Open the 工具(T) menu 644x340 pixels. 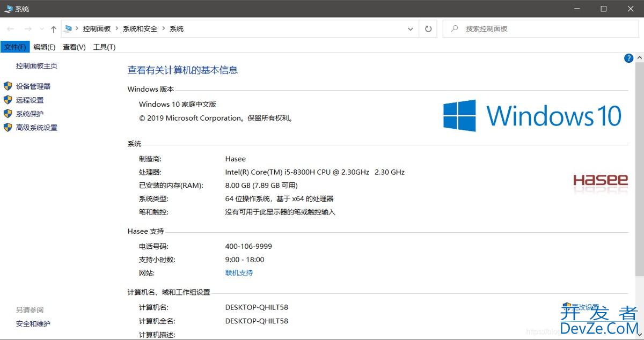point(104,47)
